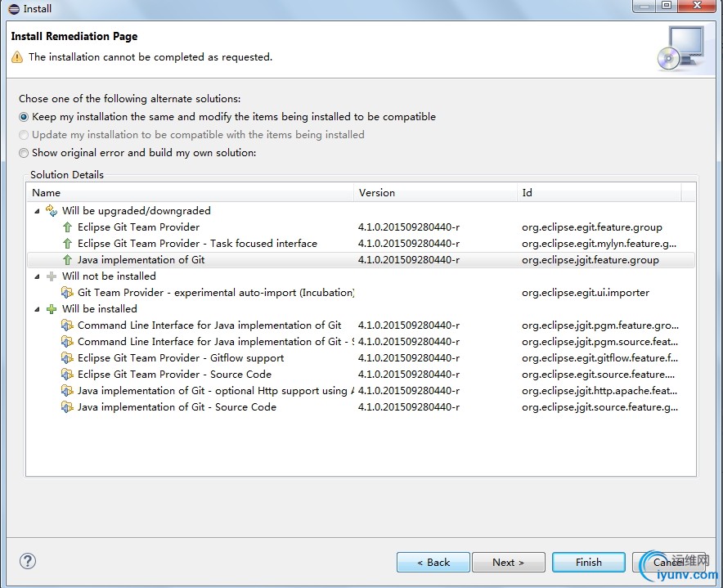This screenshot has height=588, width=723.
Task: Proceed with the Next button
Action: coord(508,562)
